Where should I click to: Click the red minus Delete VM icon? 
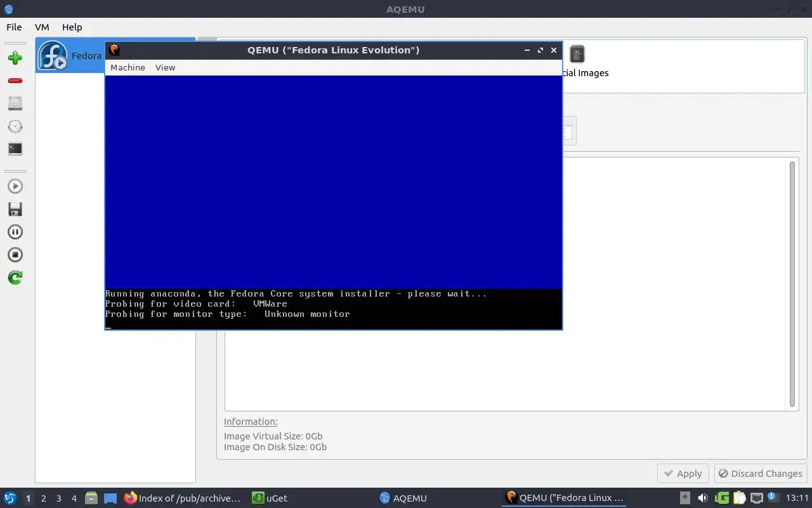pyautogui.click(x=15, y=81)
